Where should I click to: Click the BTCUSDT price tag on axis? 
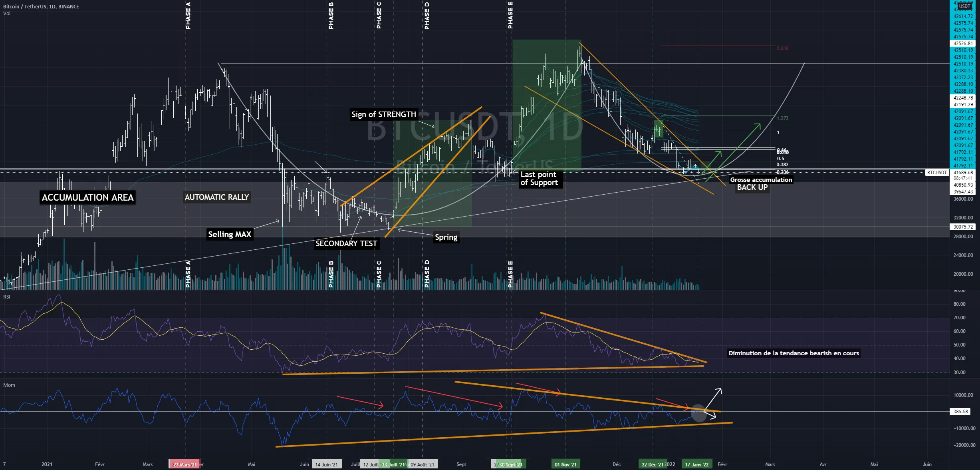[936, 173]
